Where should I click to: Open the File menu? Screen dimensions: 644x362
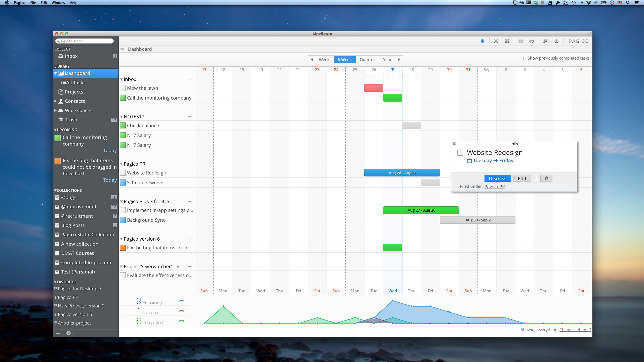[33, 3]
